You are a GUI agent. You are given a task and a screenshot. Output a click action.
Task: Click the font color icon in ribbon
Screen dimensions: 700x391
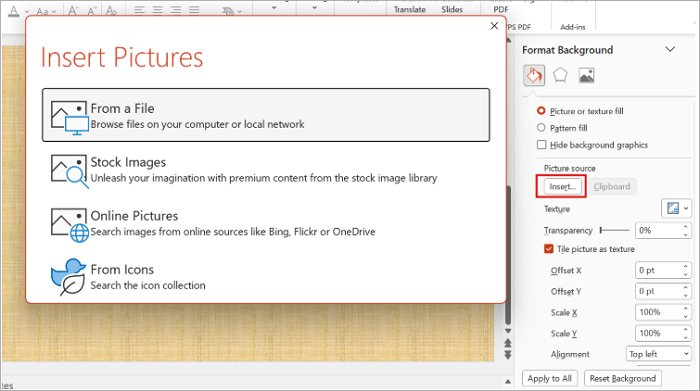point(14,11)
